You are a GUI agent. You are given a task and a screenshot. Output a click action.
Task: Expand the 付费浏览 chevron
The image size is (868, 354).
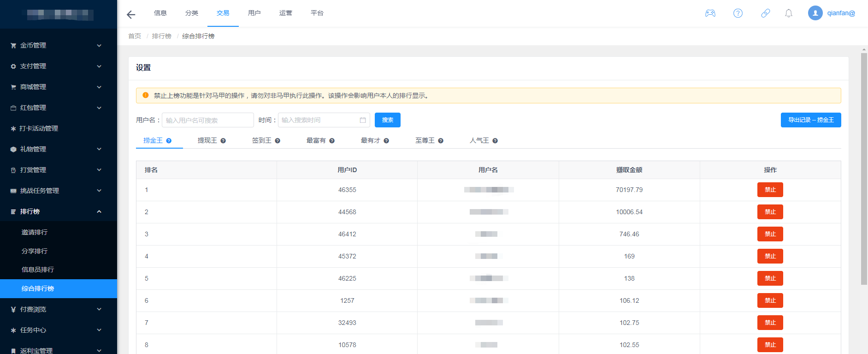(99, 309)
